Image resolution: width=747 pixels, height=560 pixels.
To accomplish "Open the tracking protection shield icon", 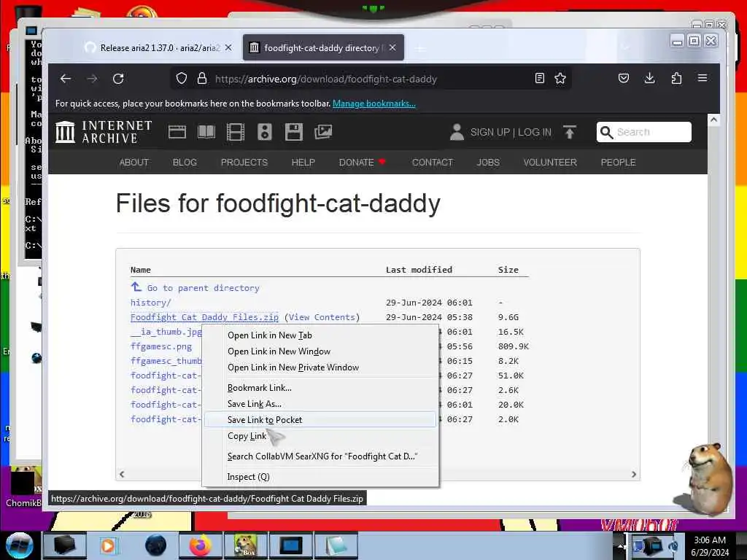I will click(182, 79).
